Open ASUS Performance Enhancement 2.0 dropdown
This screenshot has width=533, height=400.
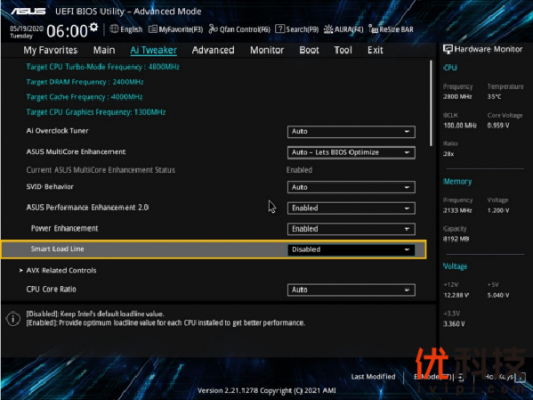click(351, 208)
